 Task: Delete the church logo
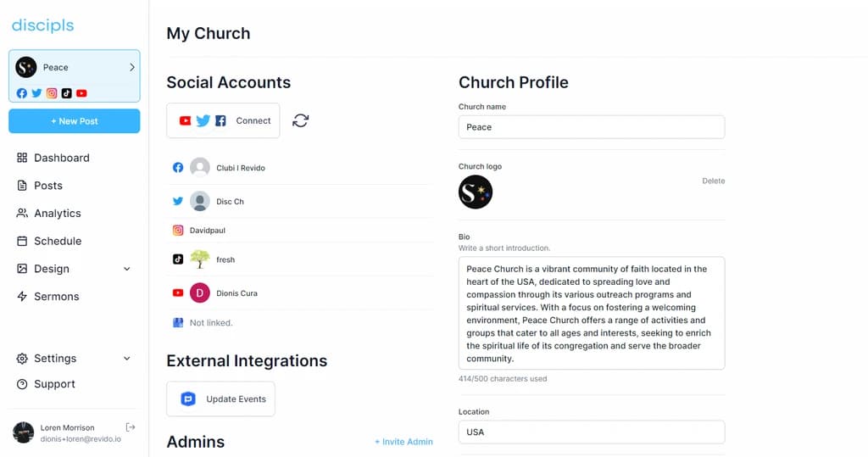[x=713, y=181]
